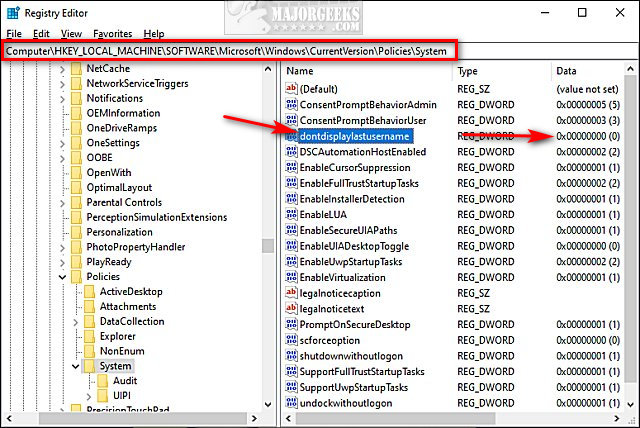640x428 pixels.
Task: Select the OEMInformation key
Action: click(123, 113)
